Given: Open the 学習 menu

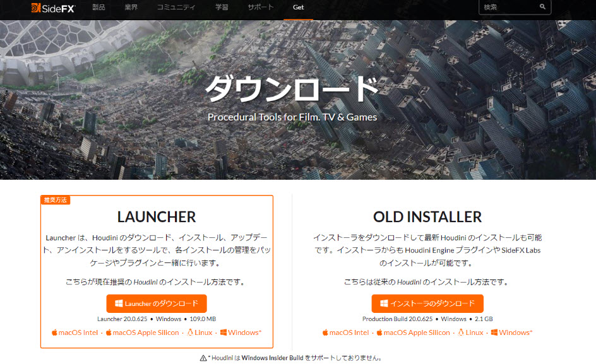Looking at the screenshot, I should pyautogui.click(x=222, y=7).
